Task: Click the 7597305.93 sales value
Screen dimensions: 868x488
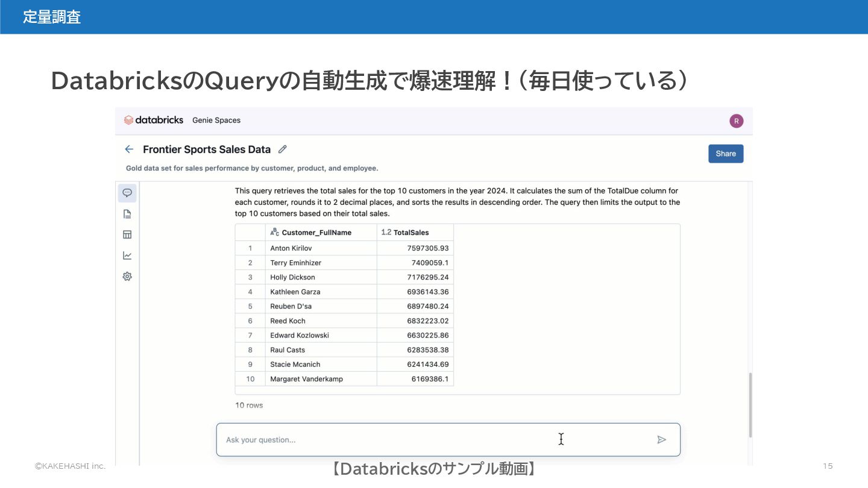Action: [x=427, y=248]
